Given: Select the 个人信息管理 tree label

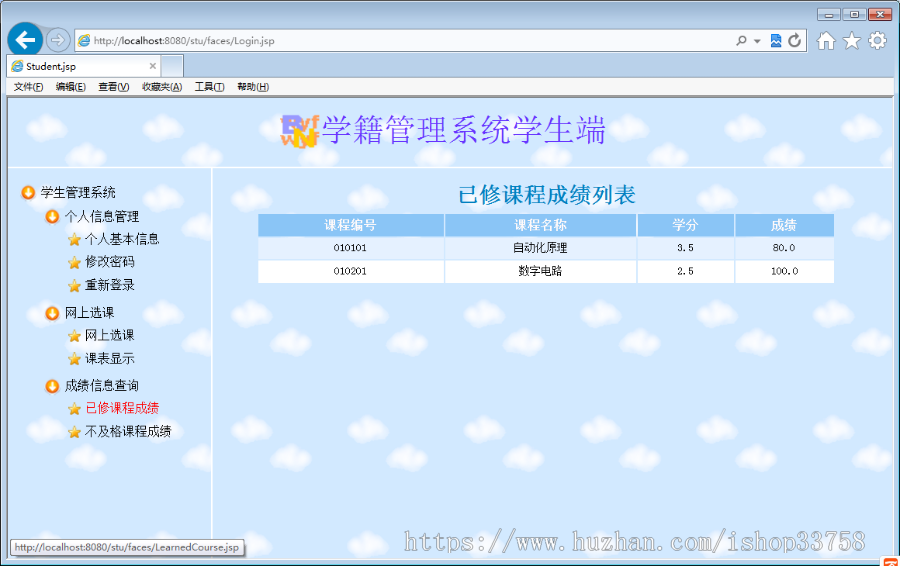Looking at the screenshot, I should coord(102,216).
